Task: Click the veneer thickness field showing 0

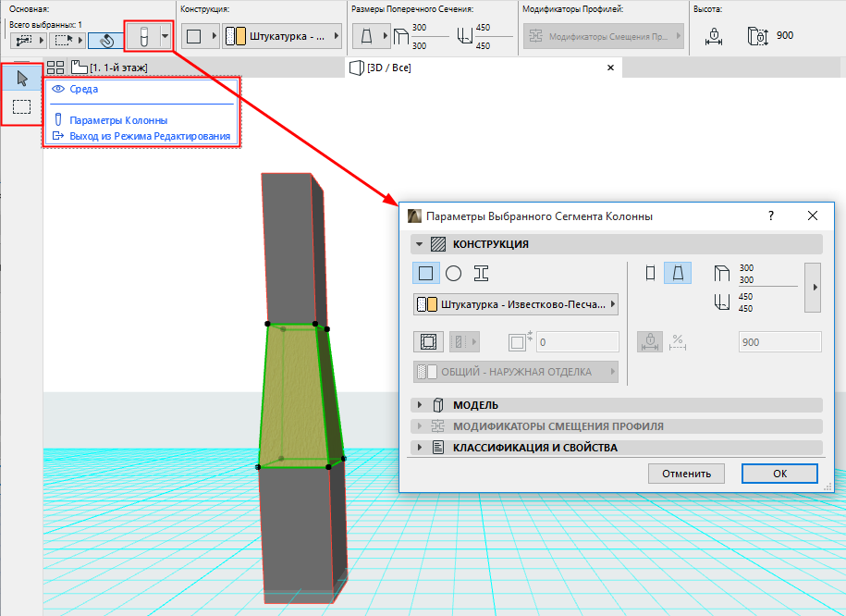Action: tap(577, 342)
